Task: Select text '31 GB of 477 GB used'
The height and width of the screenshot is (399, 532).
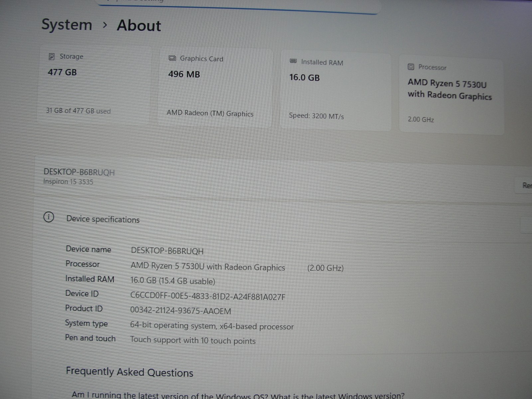Action: [x=78, y=111]
